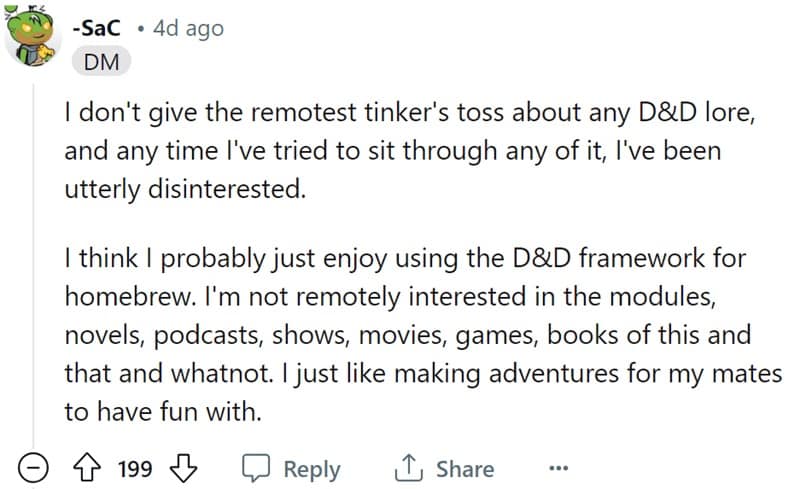Open the -SaC user avatar
The image size is (800, 489).
[34, 40]
